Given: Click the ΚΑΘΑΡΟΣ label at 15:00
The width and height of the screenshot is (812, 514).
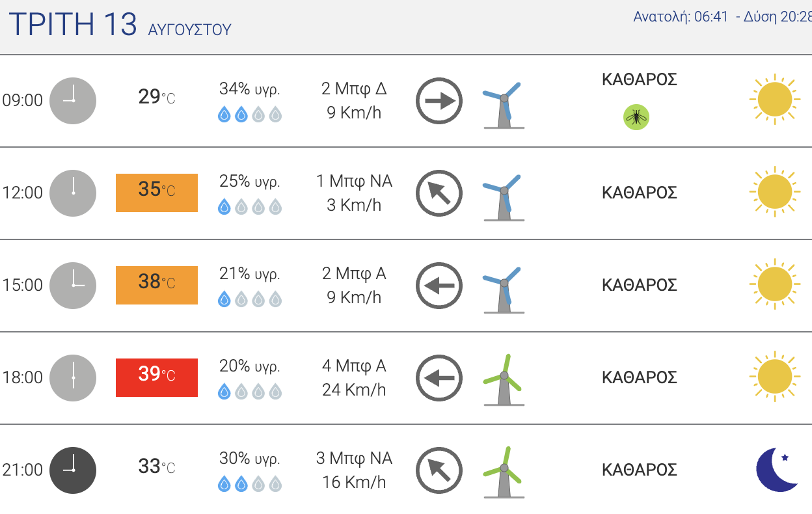Looking at the screenshot, I should (x=640, y=285).
